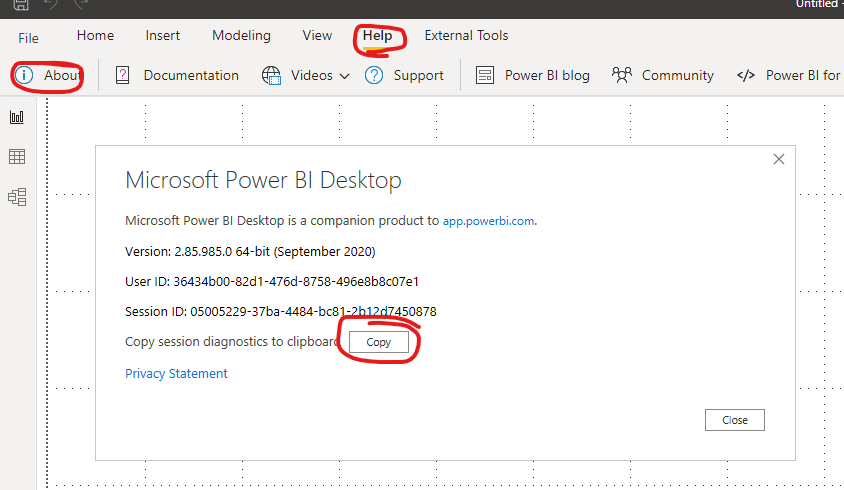The image size is (844, 490).
Task: Open the Power BI blog
Action: (533, 75)
